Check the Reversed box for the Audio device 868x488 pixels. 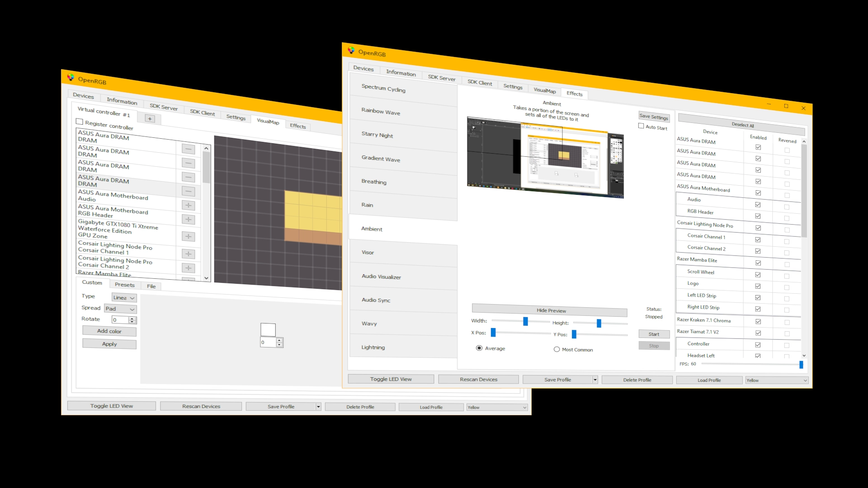click(x=787, y=204)
